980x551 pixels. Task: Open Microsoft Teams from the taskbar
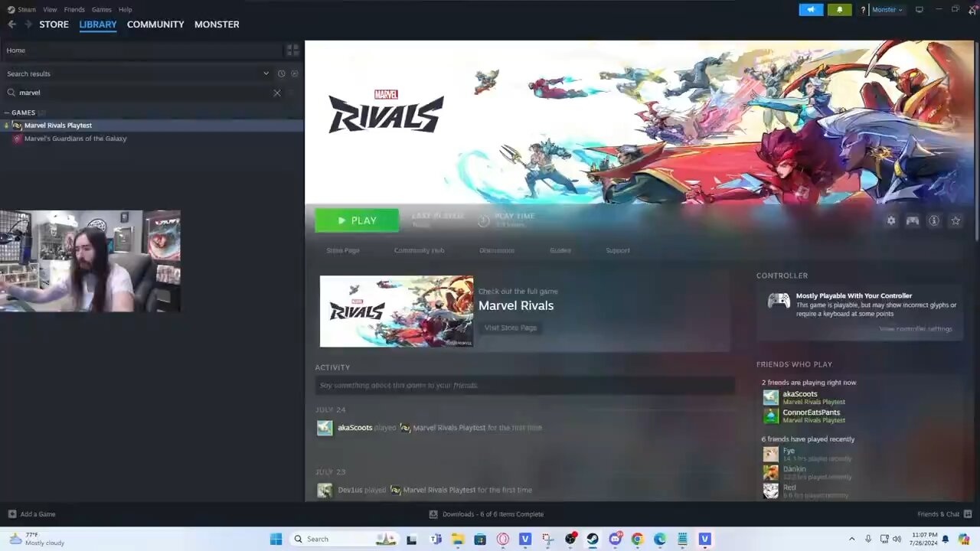coord(436,539)
